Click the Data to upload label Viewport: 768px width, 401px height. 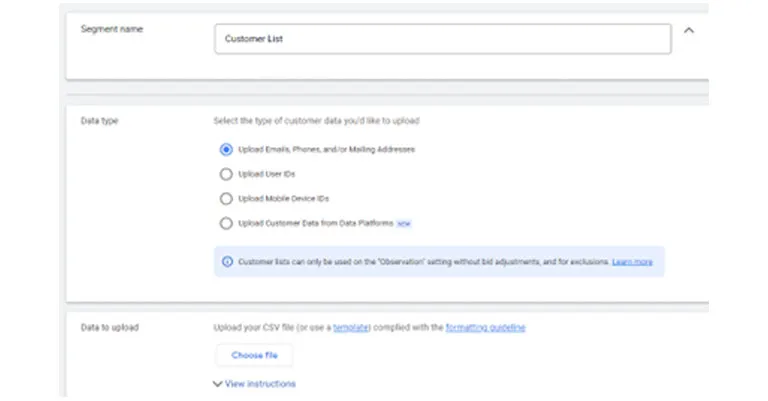click(110, 328)
